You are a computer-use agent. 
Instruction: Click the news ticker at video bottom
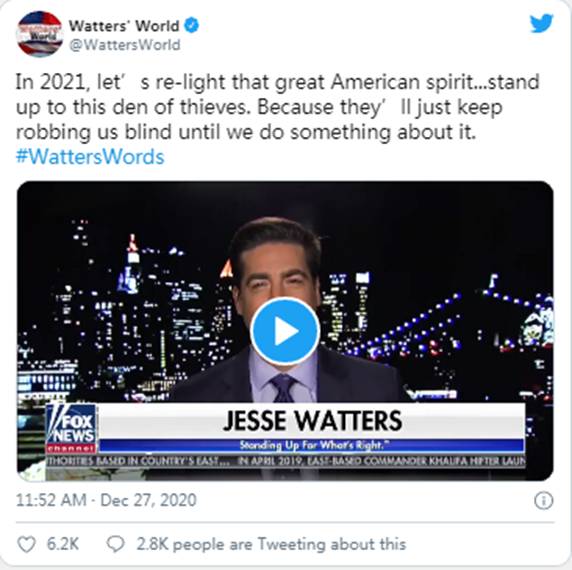[x=286, y=461]
